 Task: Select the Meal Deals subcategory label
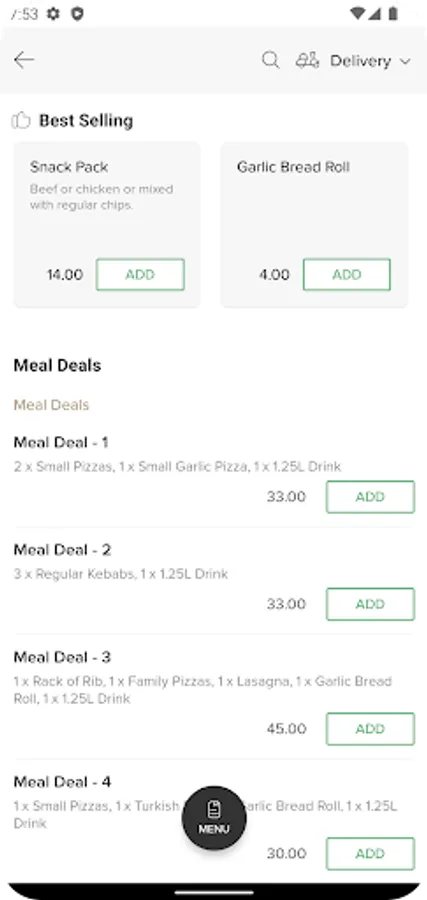point(51,405)
